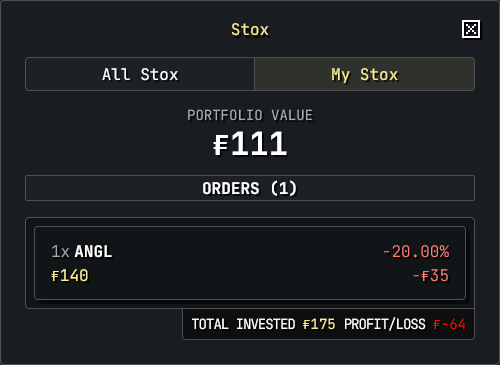Click the currency icon beside 175
Viewport: 500px width, 365px height.
coord(306,324)
